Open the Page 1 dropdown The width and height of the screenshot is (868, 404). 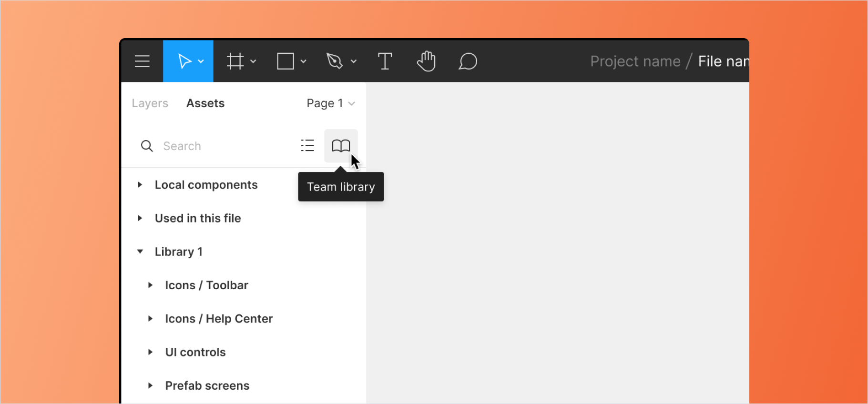coord(331,103)
